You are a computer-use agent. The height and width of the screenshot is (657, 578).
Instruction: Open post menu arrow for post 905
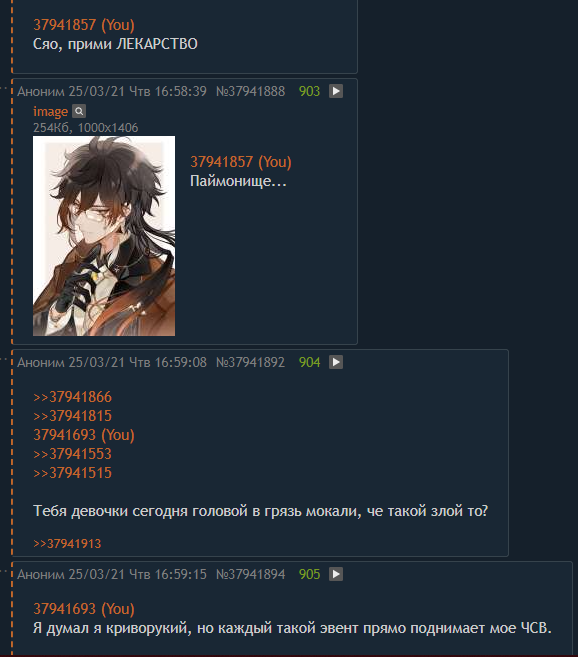(x=336, y=574)
